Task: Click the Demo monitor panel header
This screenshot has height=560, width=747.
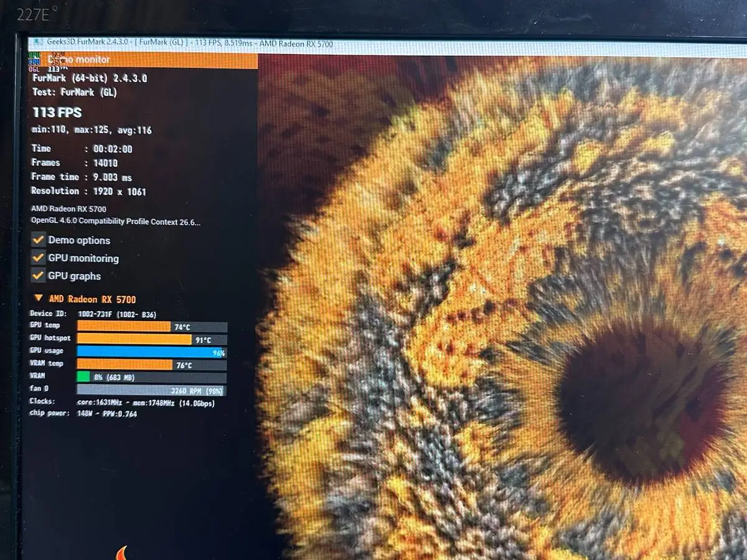Action: pyautogui.click(x=143, y=60)
